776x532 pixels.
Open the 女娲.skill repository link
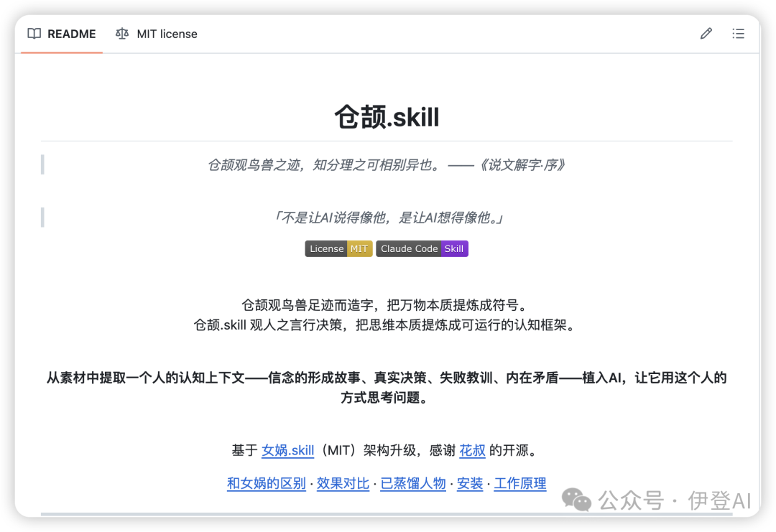coord(287,450)
